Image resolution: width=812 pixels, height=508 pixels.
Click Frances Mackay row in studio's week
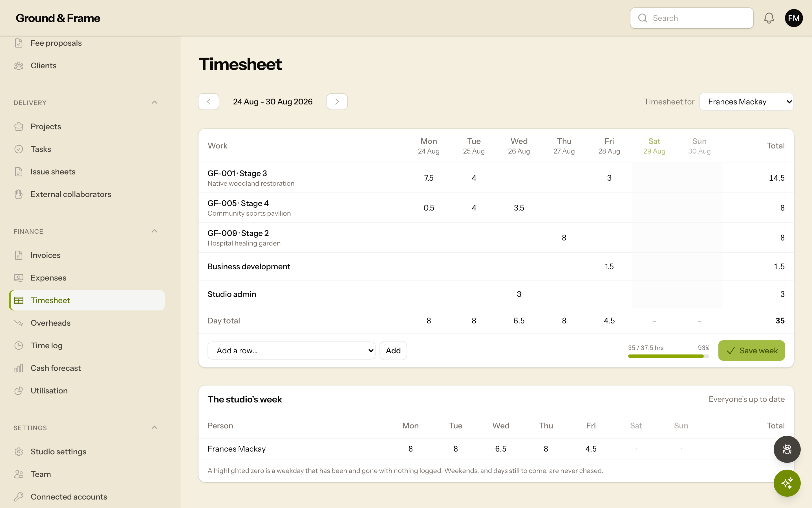point(496,448)
